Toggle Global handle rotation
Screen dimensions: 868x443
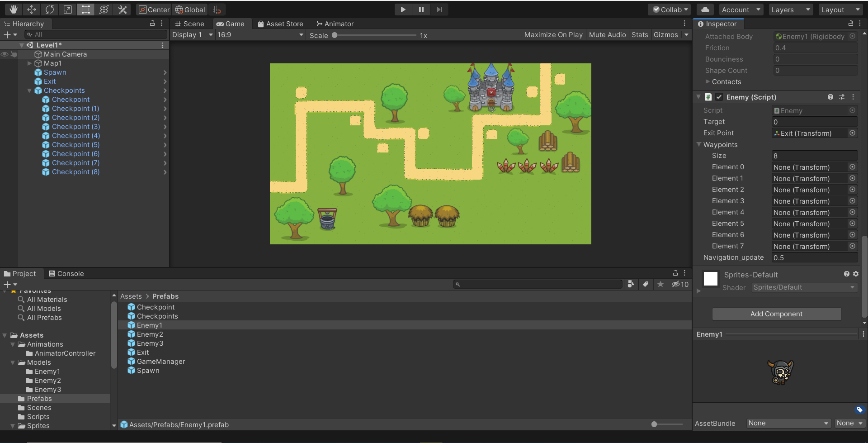tap(190, 10)
